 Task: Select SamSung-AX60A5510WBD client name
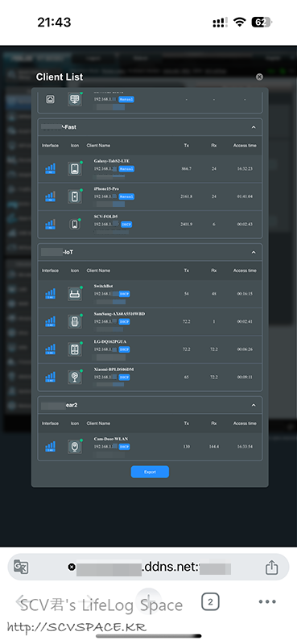pos(119,314)
